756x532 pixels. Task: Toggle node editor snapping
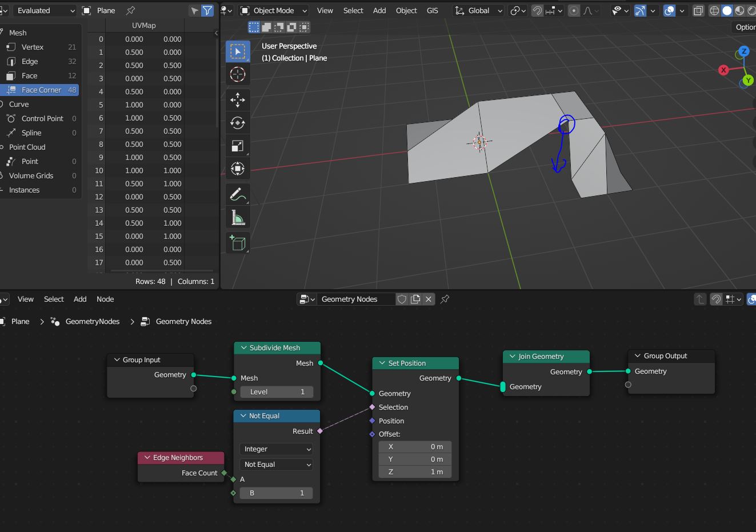(716, 299)
